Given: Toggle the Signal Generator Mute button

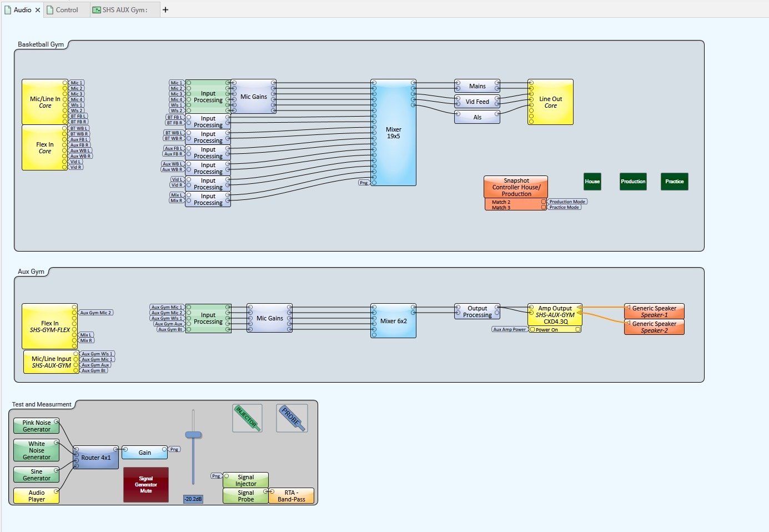Looking at the screenshot, I should coord(146,485).
